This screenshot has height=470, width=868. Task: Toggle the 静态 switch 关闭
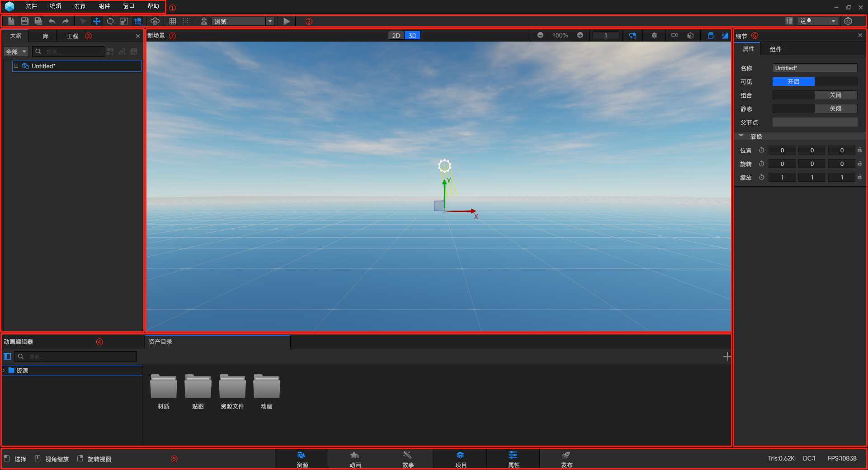(815, 108)
